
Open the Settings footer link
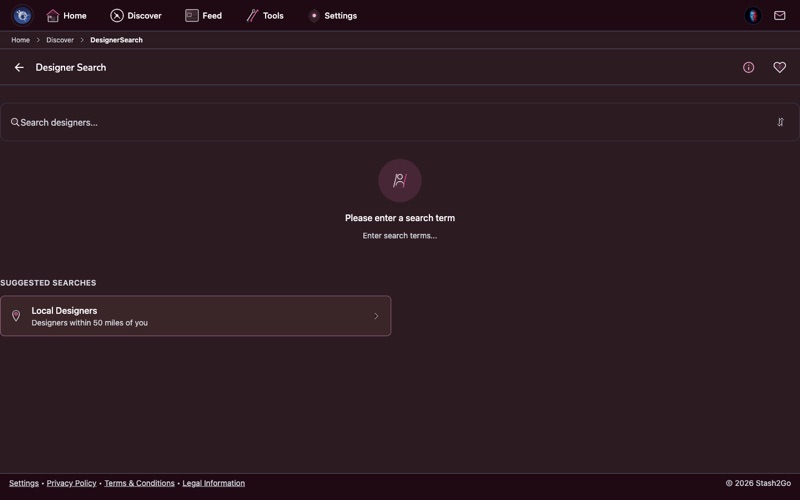pos(23,483)
